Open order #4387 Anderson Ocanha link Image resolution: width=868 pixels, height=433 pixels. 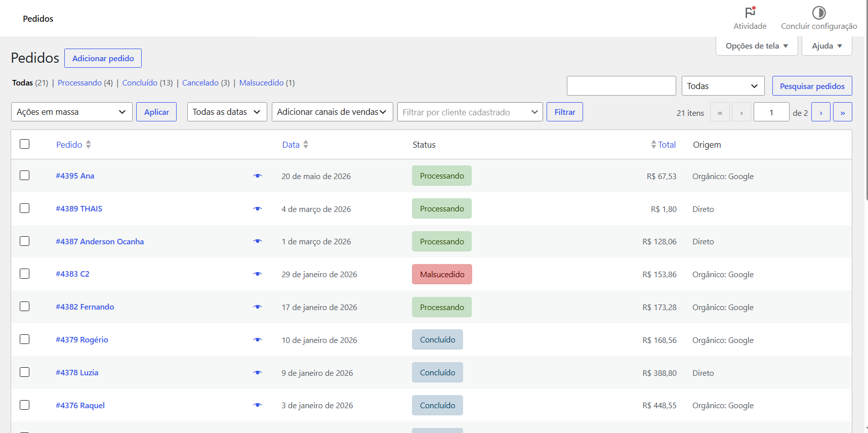100,241
